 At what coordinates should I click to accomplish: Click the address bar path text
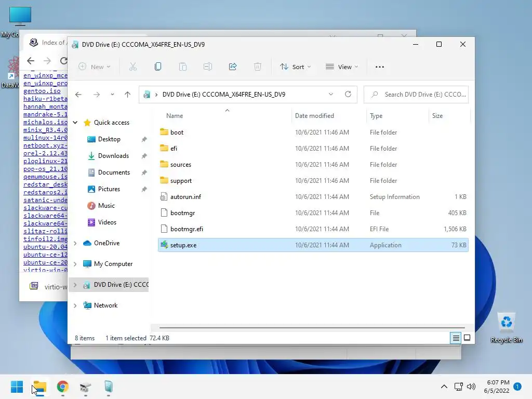[224, 95]
